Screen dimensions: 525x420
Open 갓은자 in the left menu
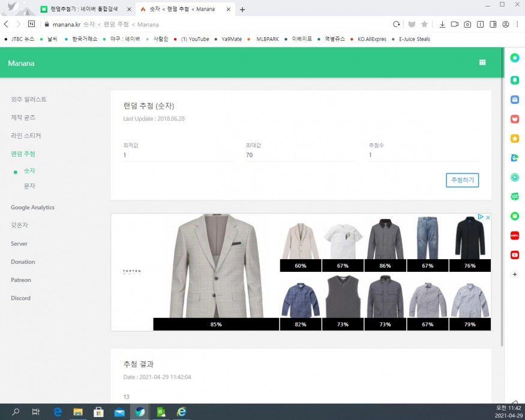(x=19, y=225)
